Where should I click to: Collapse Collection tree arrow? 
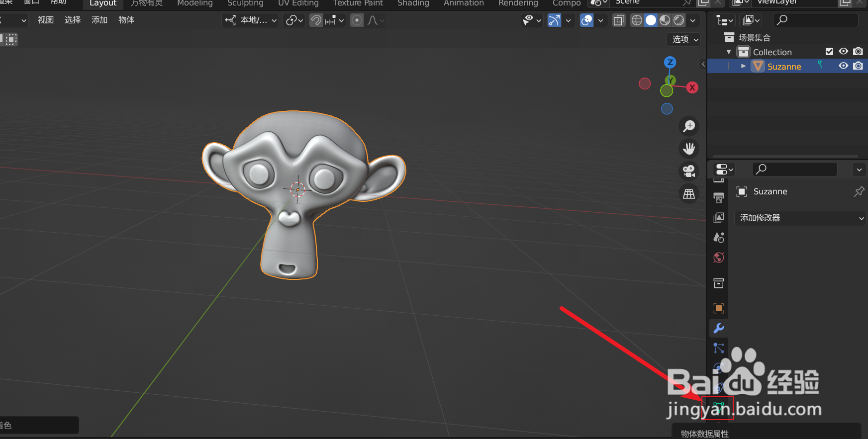click(x=729, y=52)
